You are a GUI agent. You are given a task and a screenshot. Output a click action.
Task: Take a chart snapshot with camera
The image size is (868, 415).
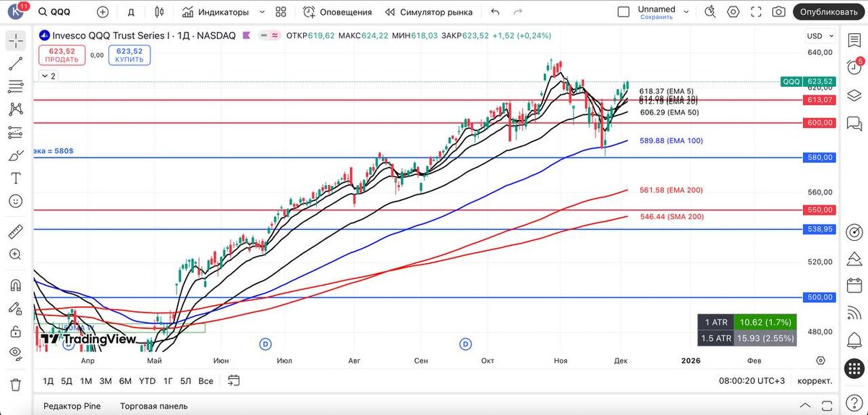tap(778, 12)
